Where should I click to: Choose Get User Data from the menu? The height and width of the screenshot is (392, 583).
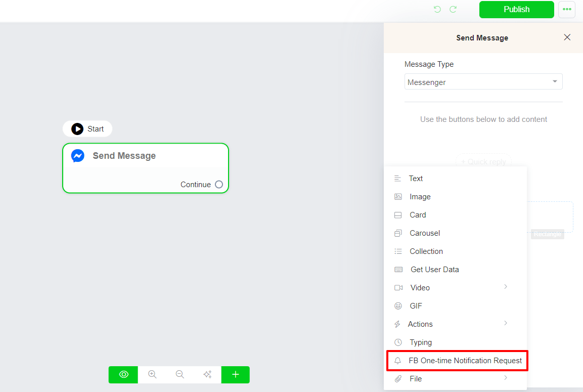(435, 269)
